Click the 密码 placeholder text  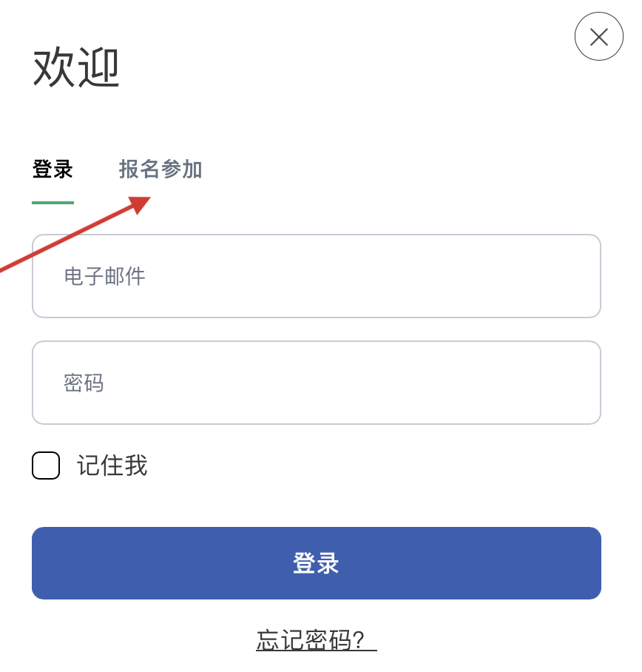84,383
